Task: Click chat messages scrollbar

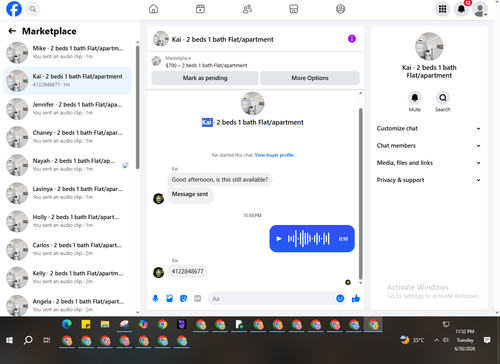Action: click(x=360, y=193)
